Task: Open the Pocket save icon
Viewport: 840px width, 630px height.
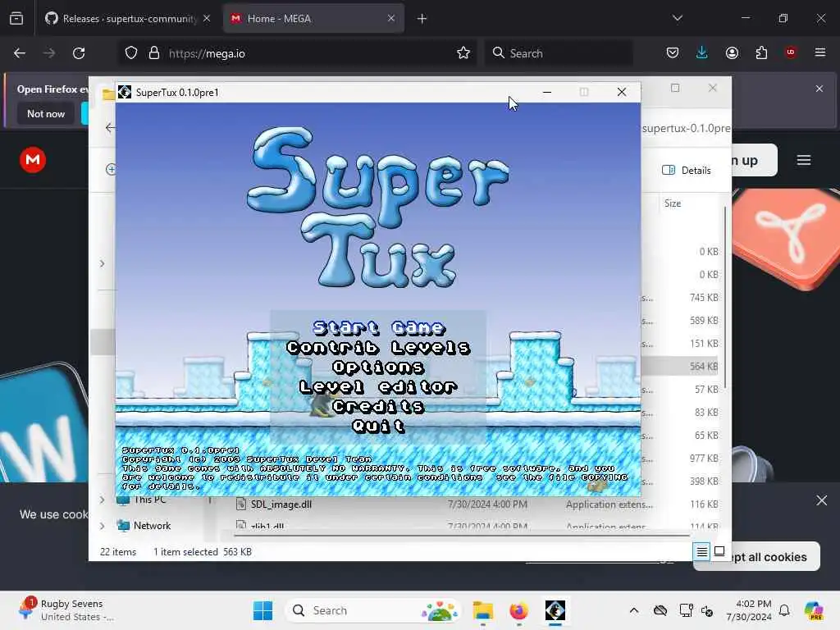Action: (x=673, y=53)
